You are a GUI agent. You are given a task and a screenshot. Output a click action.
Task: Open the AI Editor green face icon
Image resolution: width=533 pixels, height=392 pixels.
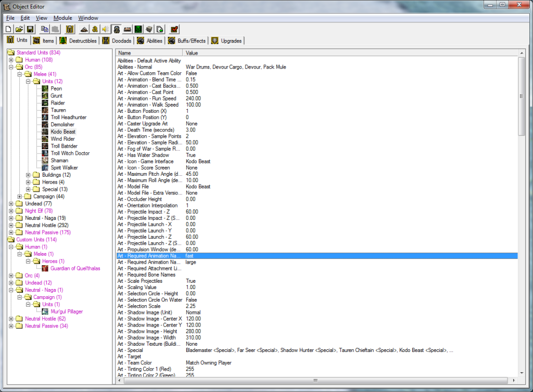coord(138,30)
